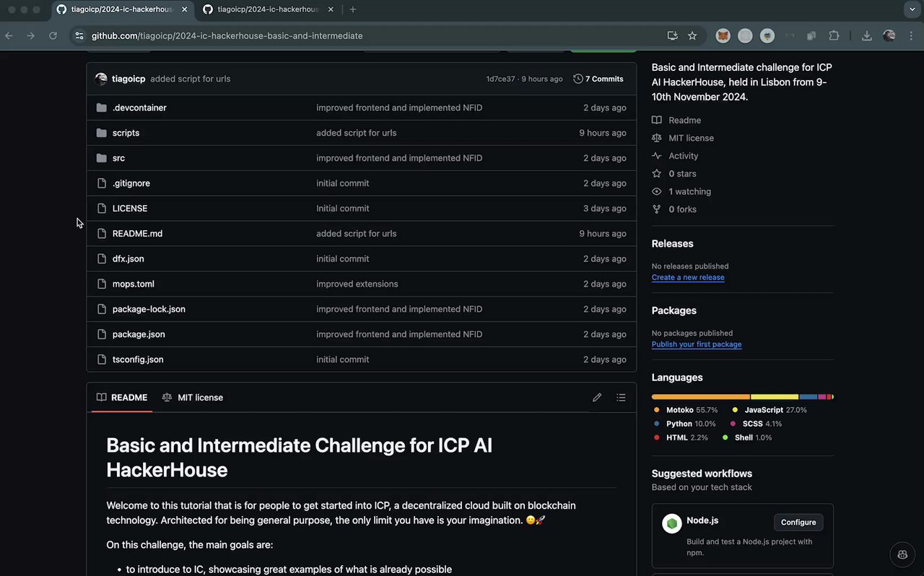View the 1 watching link
924x576 pixels.
(681, 191)
